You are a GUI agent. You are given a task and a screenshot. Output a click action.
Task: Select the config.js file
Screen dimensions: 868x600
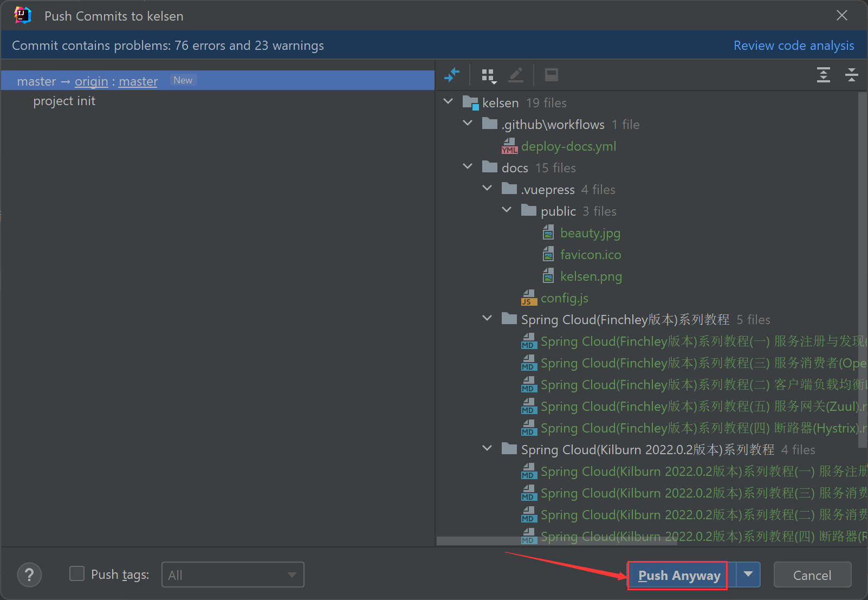[564, 298]
